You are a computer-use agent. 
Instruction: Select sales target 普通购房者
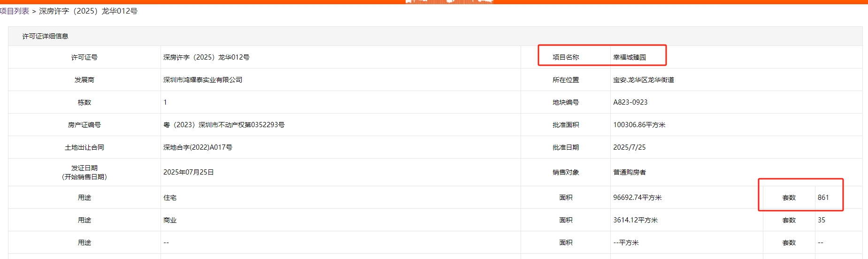point(630,172)
